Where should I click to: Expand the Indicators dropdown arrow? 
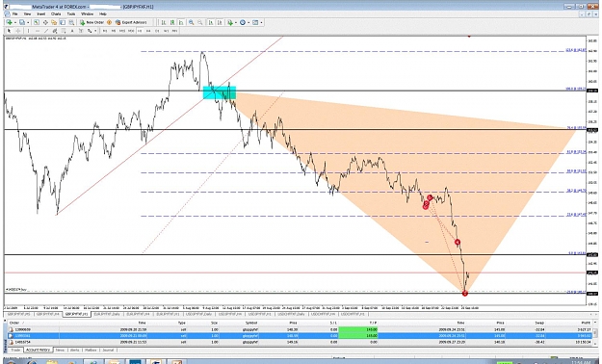click(236, 23)
